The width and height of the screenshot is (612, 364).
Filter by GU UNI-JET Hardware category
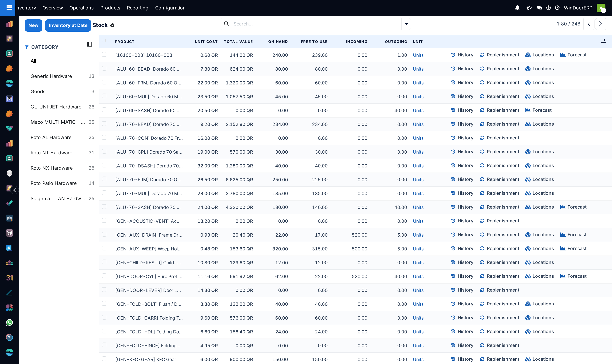click(x=62, y=107)
